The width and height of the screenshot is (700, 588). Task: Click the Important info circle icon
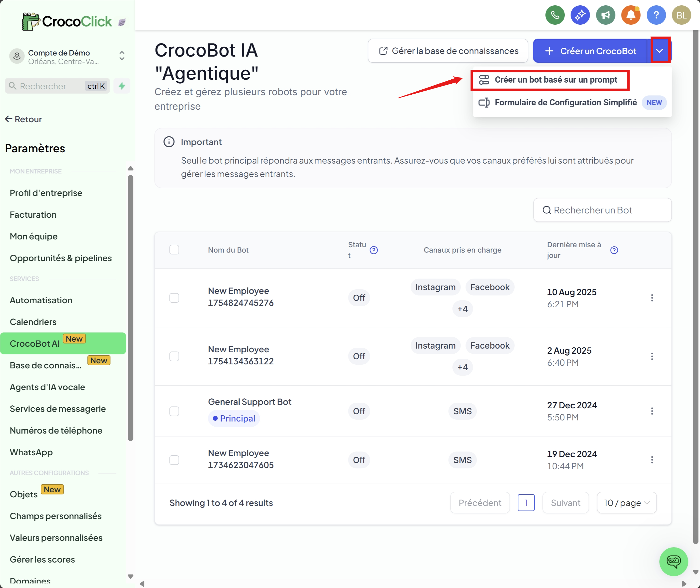tap(169, 142)
